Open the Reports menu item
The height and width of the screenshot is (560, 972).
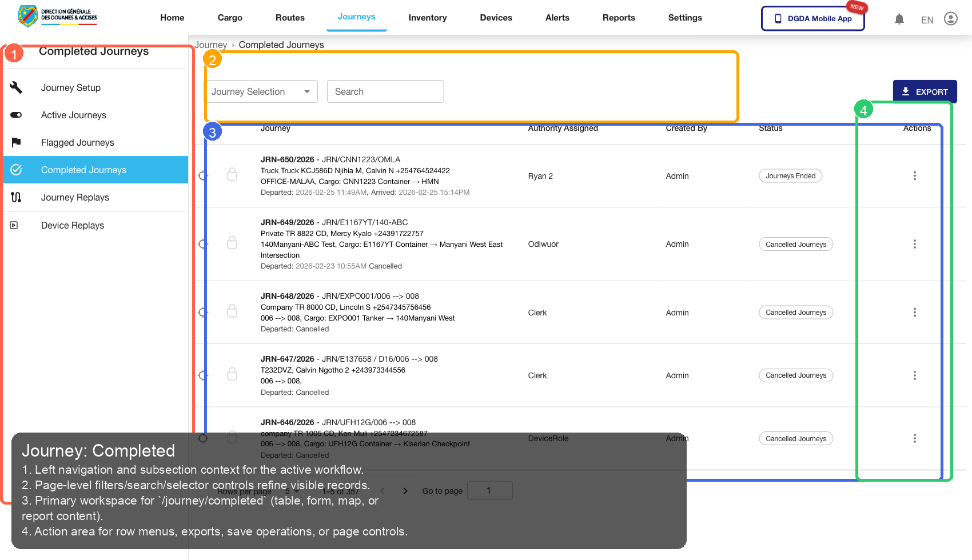click(x=618, y=18)
